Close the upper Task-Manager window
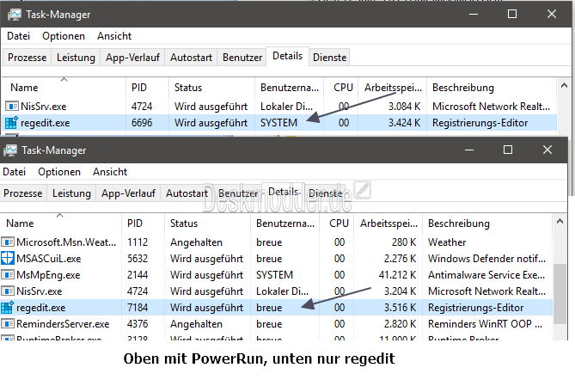The image size is (575, 392). coord(552,15)
